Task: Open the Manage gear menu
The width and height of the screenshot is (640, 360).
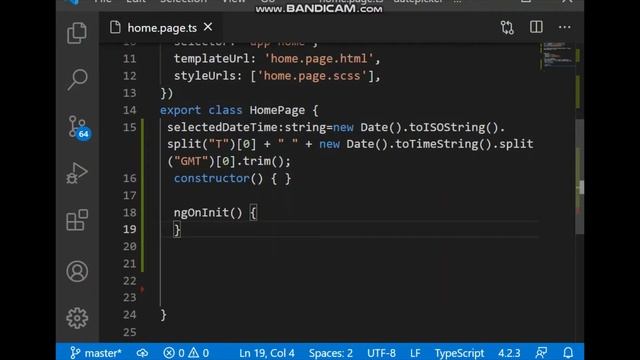Action: click(x=77, y=318)
